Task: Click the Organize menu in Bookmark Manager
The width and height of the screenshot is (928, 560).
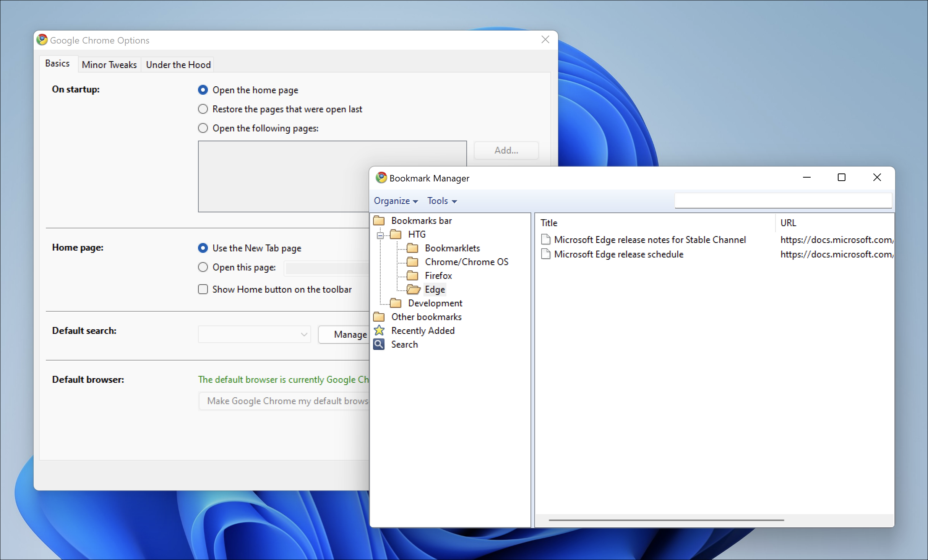Action: coord(394,200)
